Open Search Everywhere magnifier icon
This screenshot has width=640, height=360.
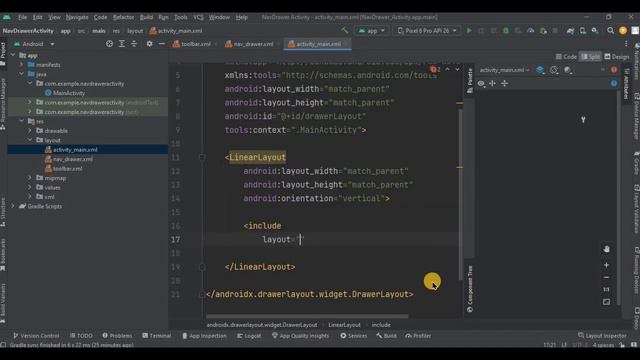tap(611, 31)
